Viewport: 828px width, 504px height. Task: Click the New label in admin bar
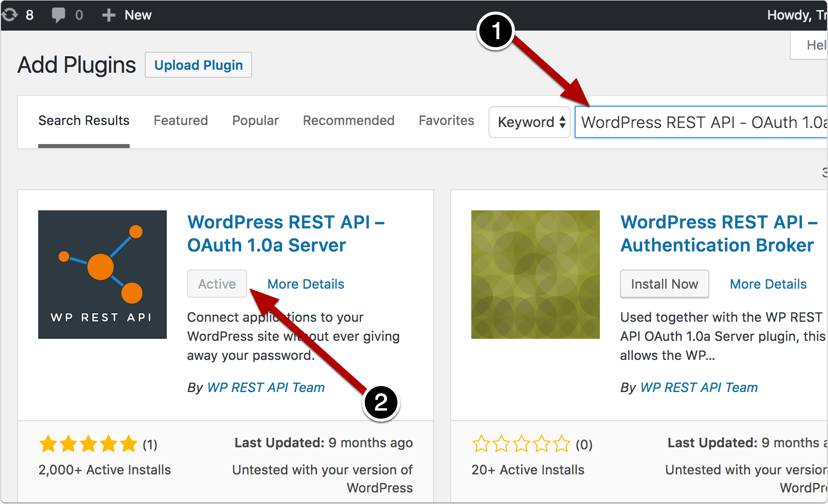(138, 15)
